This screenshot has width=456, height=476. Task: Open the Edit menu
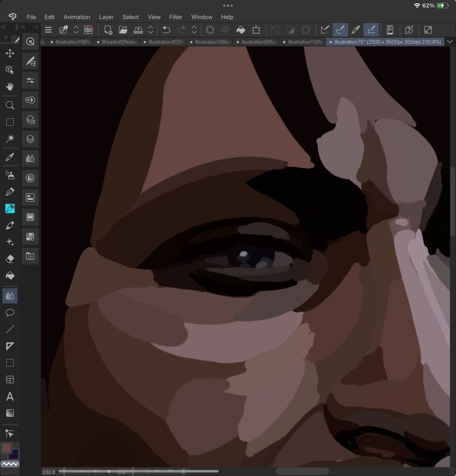50,17
